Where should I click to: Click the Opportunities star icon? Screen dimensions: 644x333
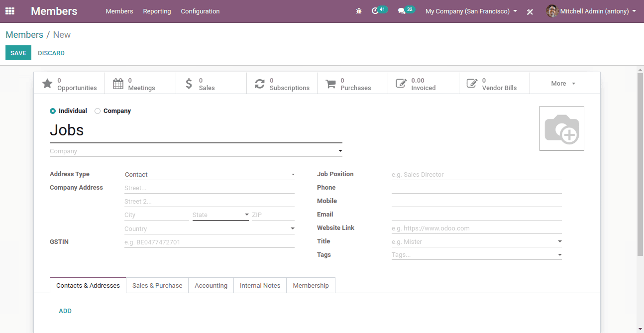tap(47, 84)
